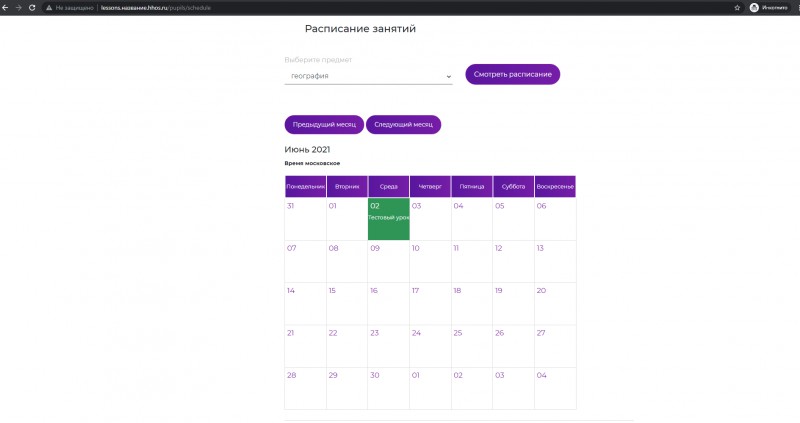Open the subject dropdown showing география
The height and width of the screenshot is (423, 800).
368,76
